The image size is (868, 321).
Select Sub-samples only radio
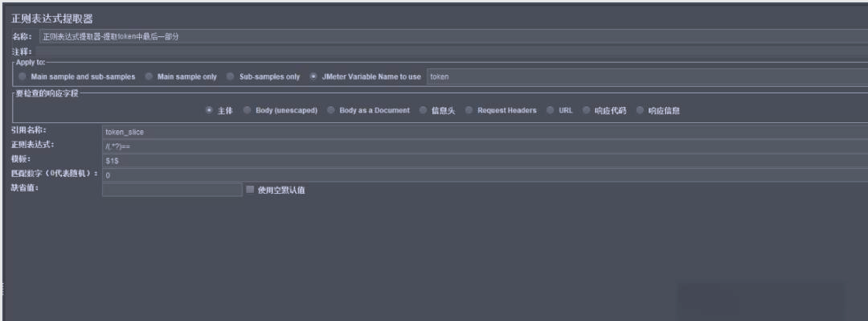(231, 77)
